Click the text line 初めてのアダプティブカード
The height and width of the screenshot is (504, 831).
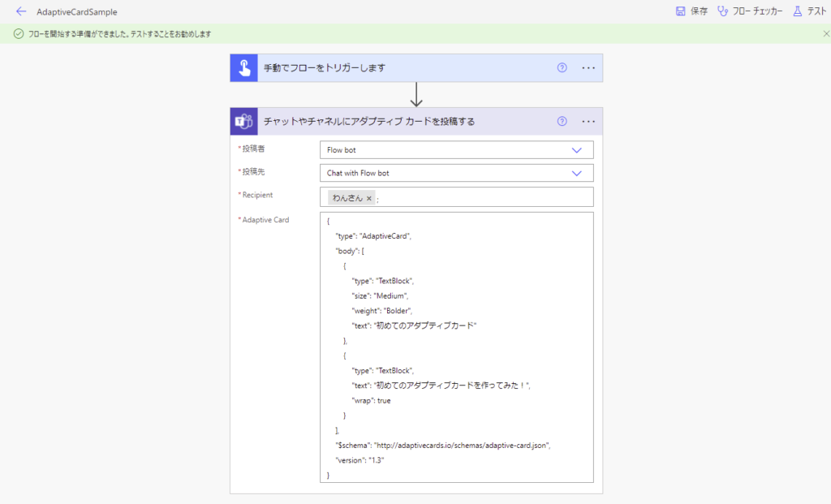coord(415,326)
